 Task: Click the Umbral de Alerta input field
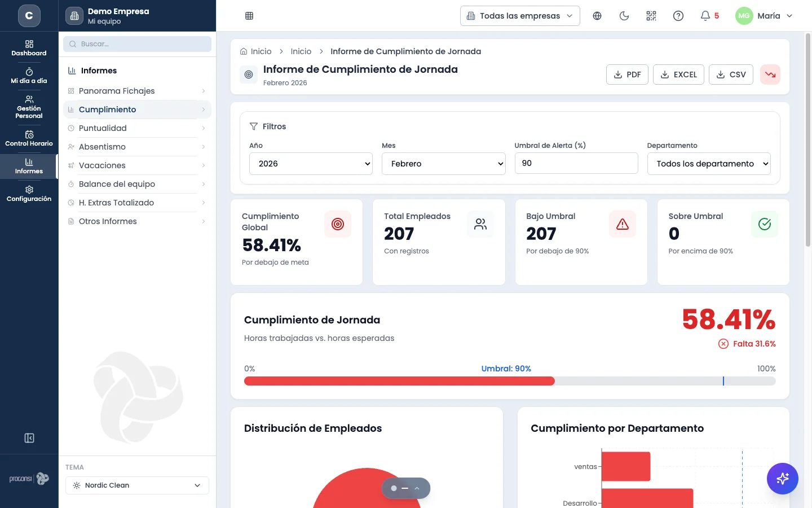576,163
